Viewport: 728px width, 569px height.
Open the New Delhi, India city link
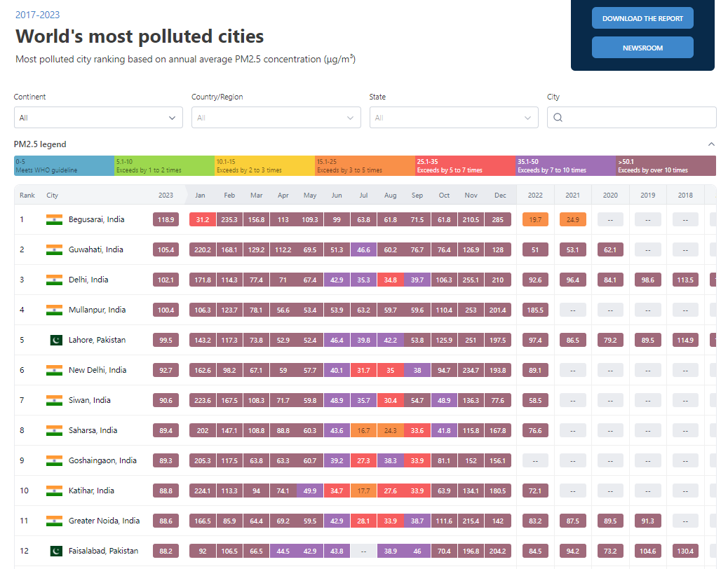click(97, 370)
